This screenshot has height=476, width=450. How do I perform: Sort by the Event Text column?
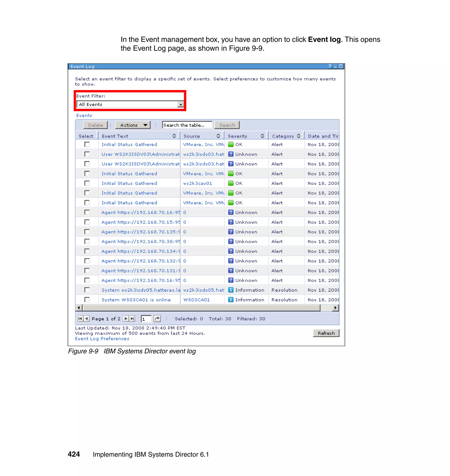174,136
